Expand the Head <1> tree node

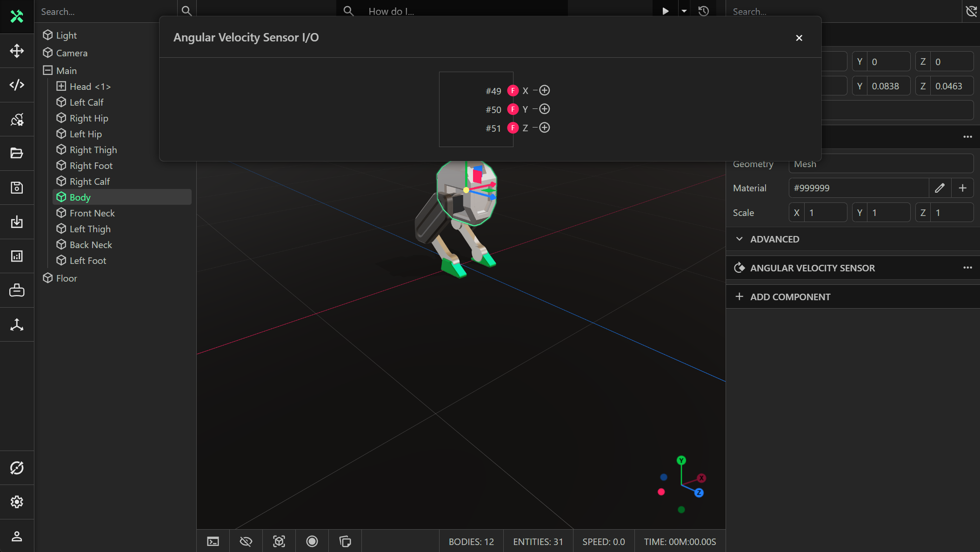[x=61, y=86]
